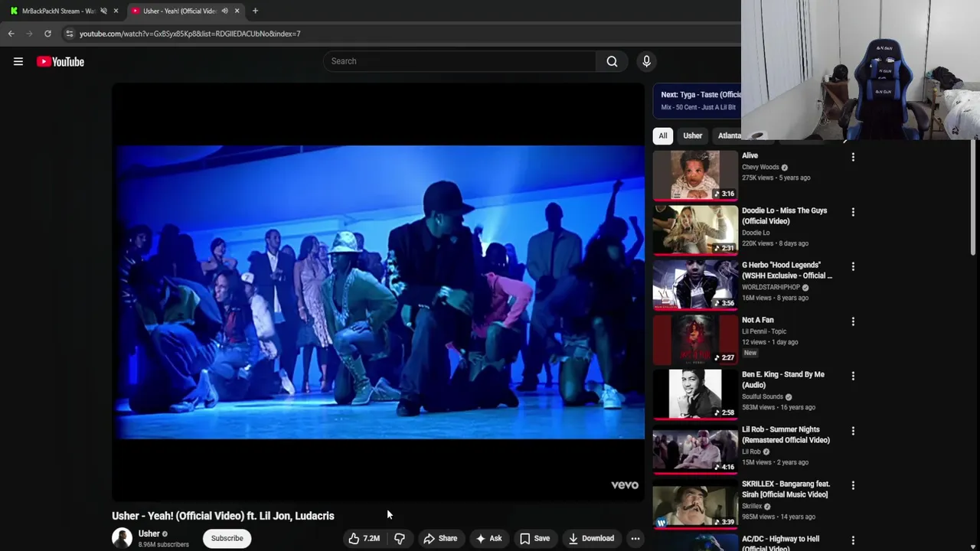980x551 pixels.
Task: Filter recommendations by Atlanta chip
Action: [727, 135]
